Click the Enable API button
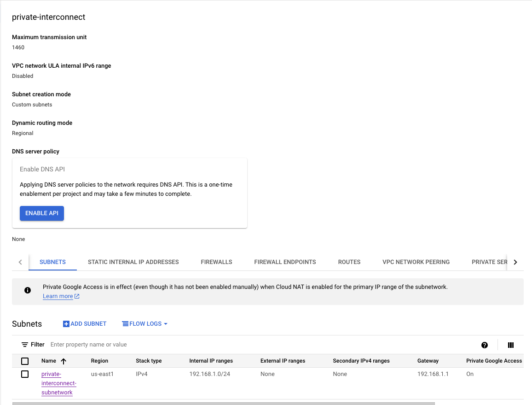Image resolution: width=532 pixels, height=405 pixels. click(42, 213)
